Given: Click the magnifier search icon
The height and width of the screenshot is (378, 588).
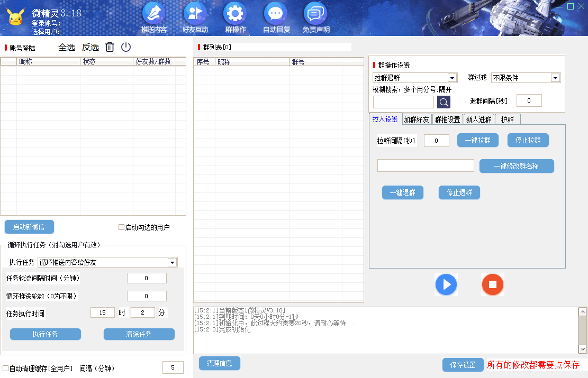Looking at the screenshot, I should (444, 102).
